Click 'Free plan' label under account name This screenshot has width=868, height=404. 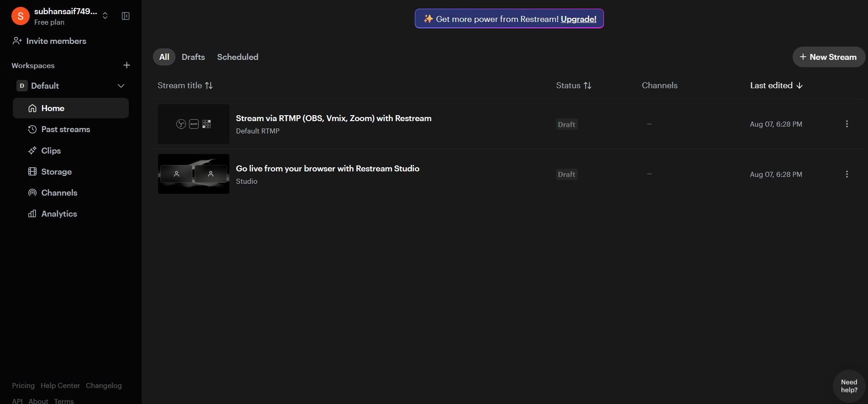click(49, 22)
